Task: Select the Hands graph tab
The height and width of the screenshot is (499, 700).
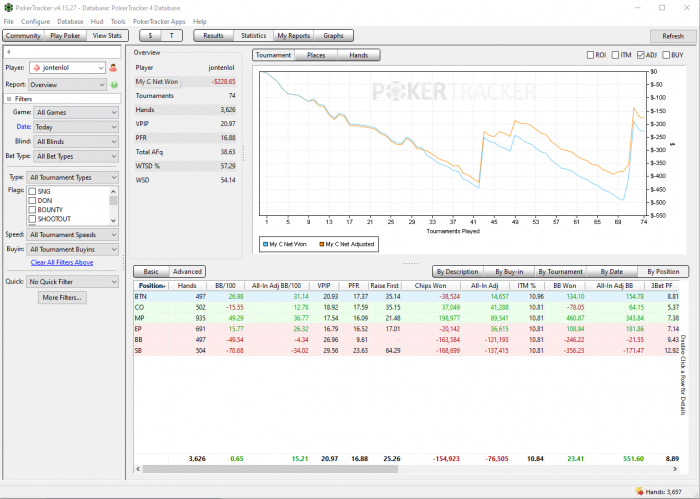Action: pos(358,55)
